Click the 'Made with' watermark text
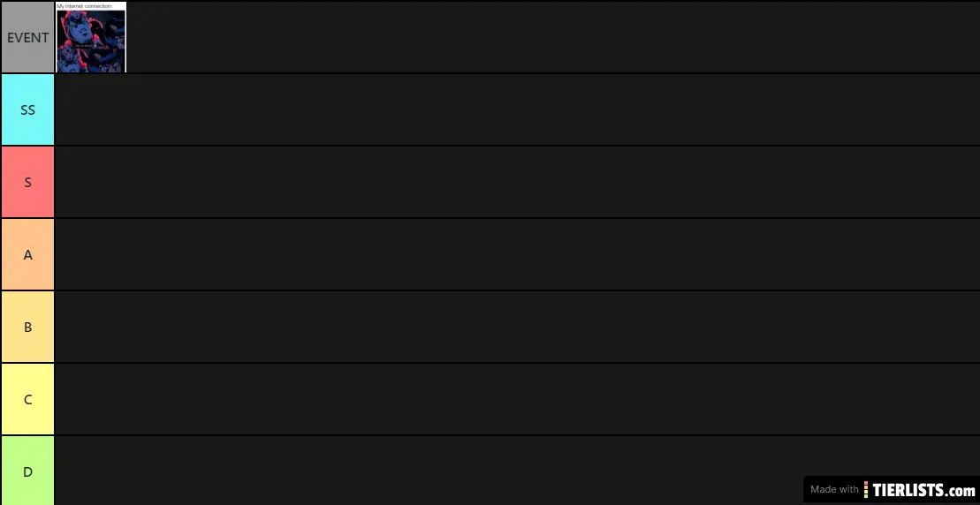 click(x=834, y=489)
